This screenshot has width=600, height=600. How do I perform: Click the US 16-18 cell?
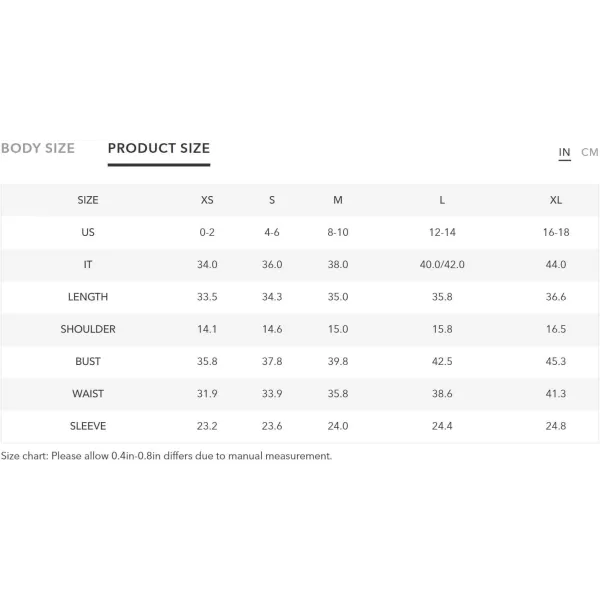pyautogui.click(x=556, y=232)
